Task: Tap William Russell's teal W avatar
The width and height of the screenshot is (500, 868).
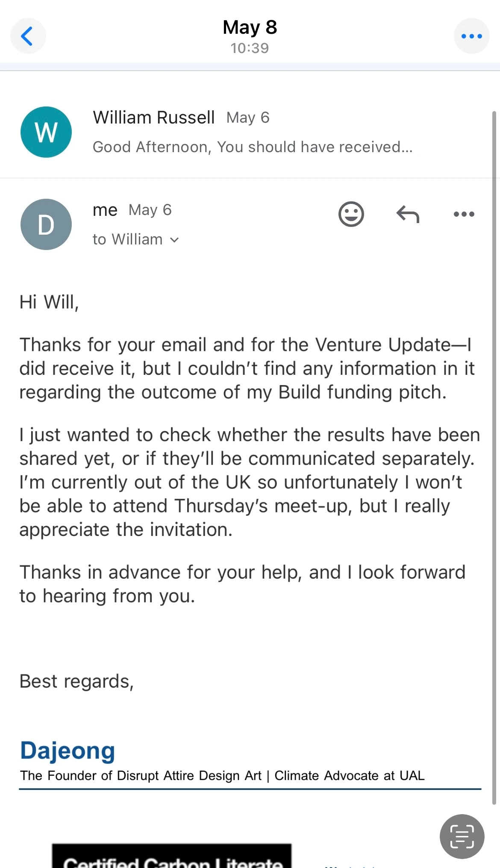Action: click(x=46, y=132)
